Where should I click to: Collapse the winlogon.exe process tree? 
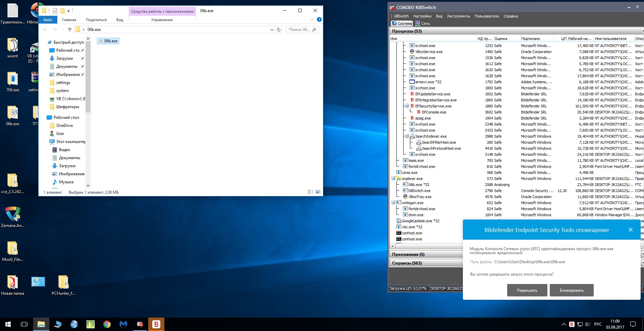pos(393,203)
